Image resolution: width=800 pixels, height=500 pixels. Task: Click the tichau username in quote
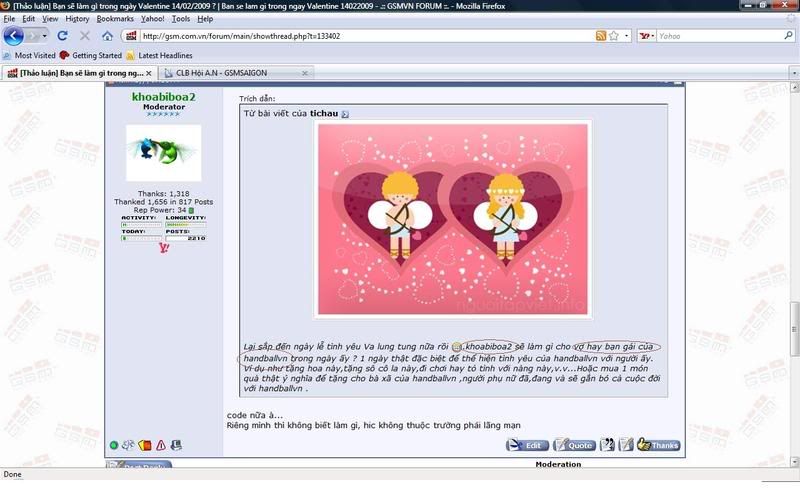tap(324, 113)
